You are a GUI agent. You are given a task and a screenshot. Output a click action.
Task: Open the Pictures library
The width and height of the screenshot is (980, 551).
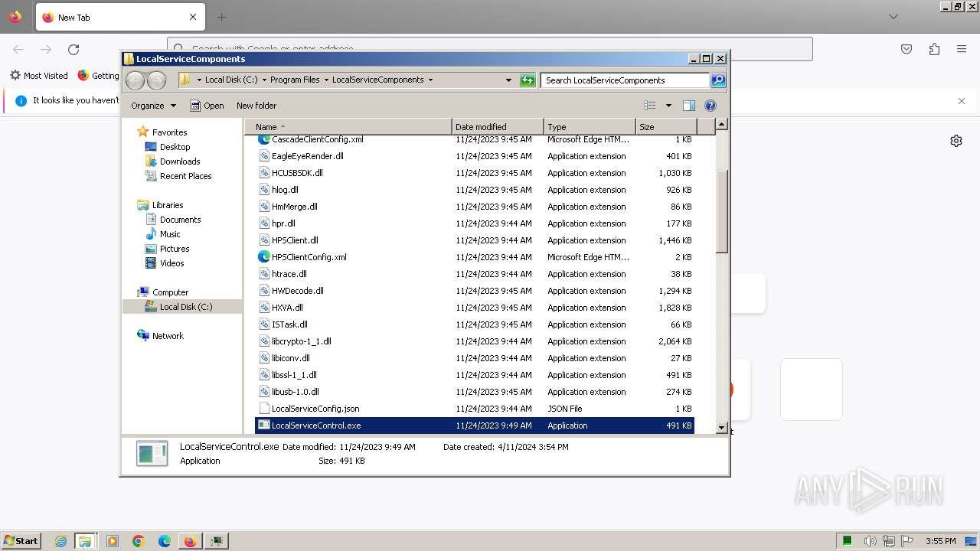pos(175,249)
